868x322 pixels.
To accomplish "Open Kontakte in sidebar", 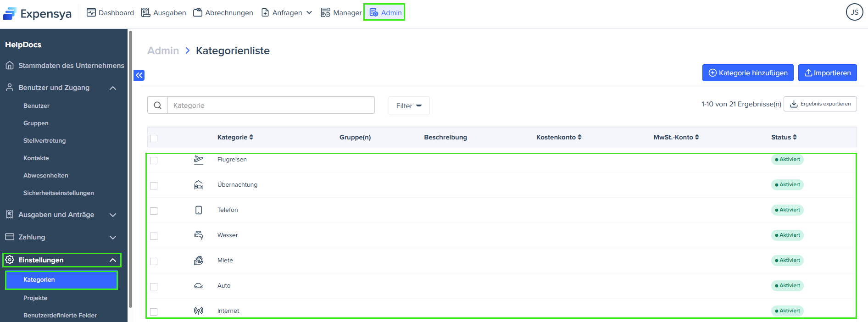I will [36, 158].
